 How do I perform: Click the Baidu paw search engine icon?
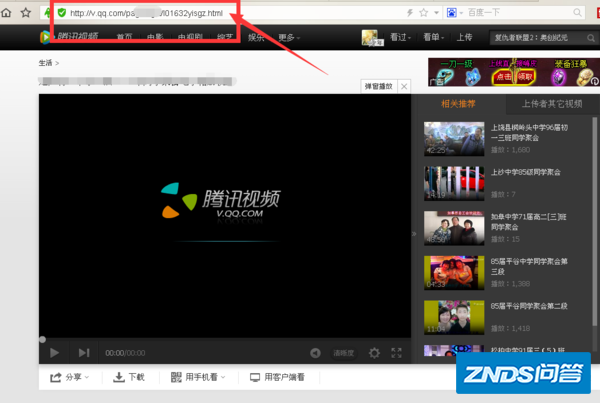tap(452, 13)
